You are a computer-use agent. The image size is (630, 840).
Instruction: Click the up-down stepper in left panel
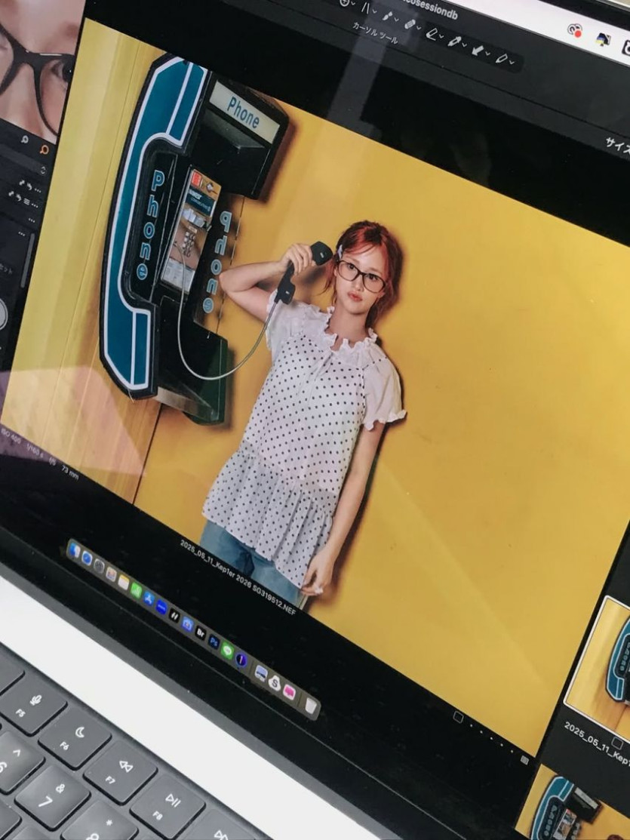[x=43, y=171]
